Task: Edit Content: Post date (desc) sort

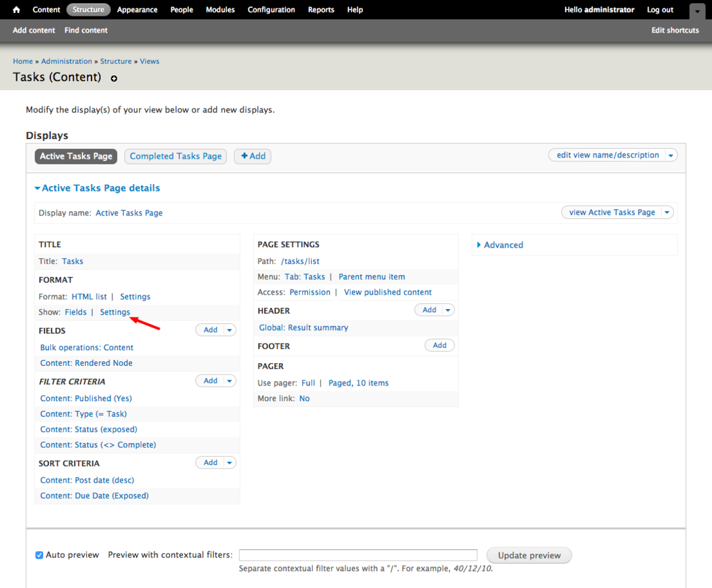Action: (87, 480)
